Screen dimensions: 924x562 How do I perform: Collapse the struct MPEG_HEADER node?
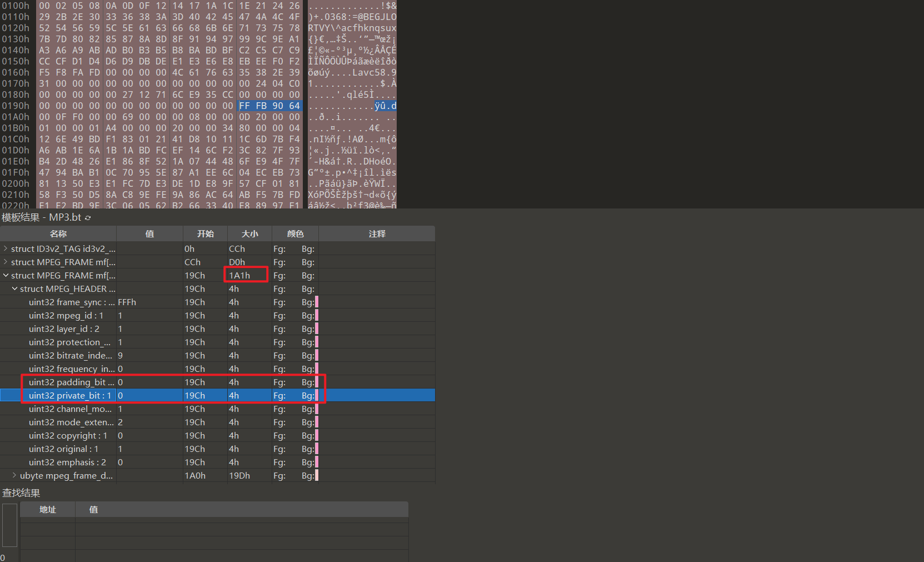pos(14,289)
